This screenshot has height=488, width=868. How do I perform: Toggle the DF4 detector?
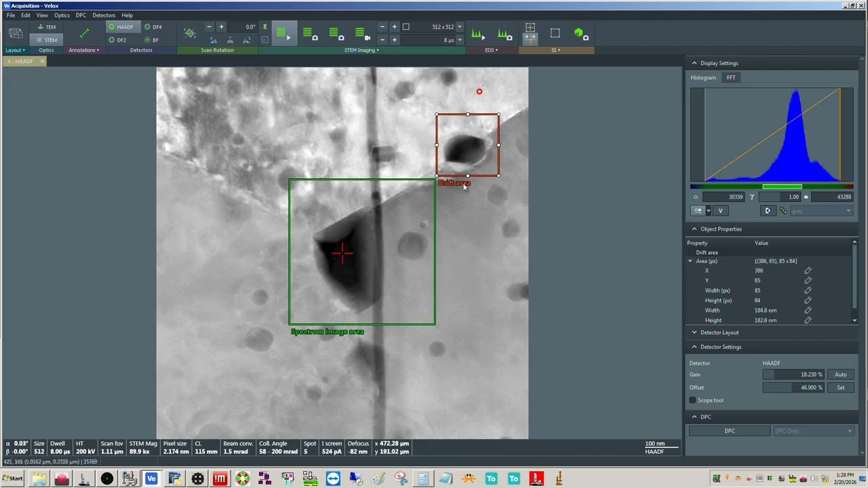[x=153, y=27]
